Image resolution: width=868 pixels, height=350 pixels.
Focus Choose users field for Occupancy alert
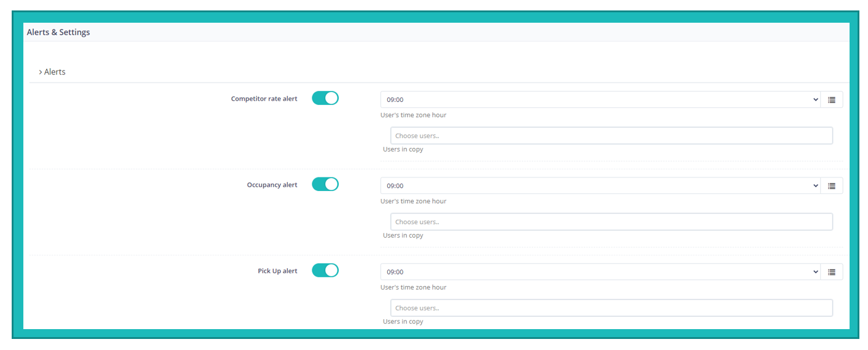pyautogui.click(x=612, y=222)
